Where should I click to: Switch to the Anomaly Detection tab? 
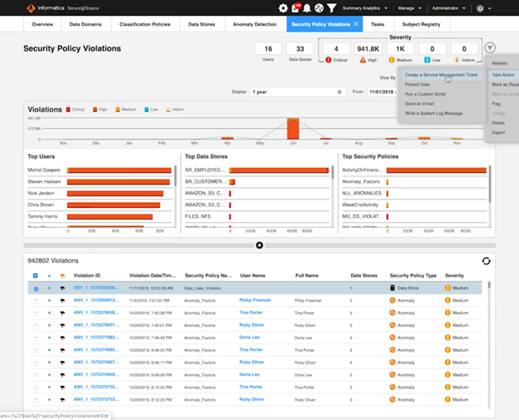(255, 24)
